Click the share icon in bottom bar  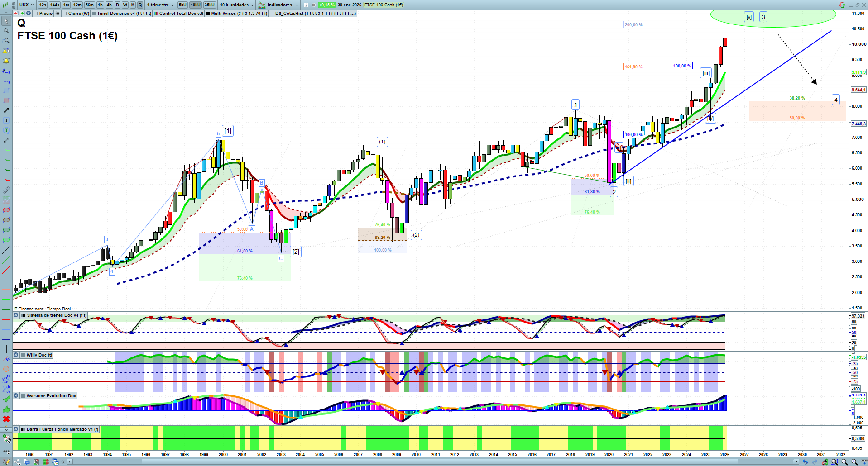(17, 462)
